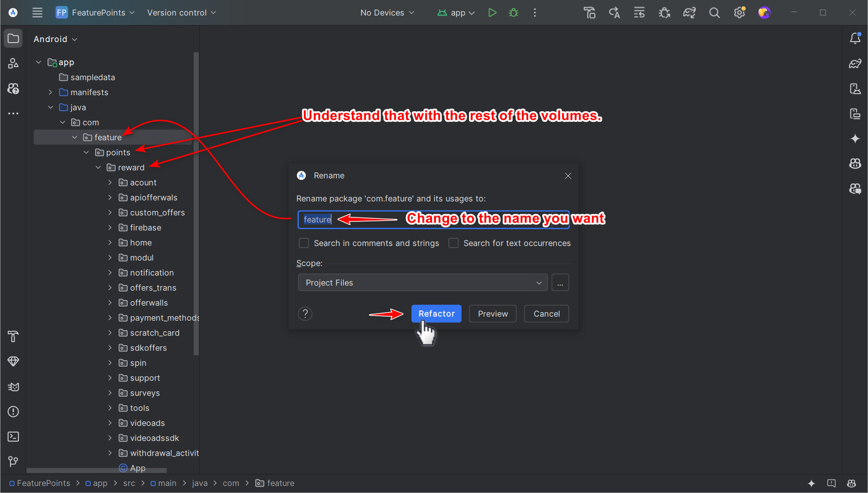This screenshot has width=868, height=493.
Task: Click the Debug app bug icon
Action: pyautogui.click(x=514, y=13)
